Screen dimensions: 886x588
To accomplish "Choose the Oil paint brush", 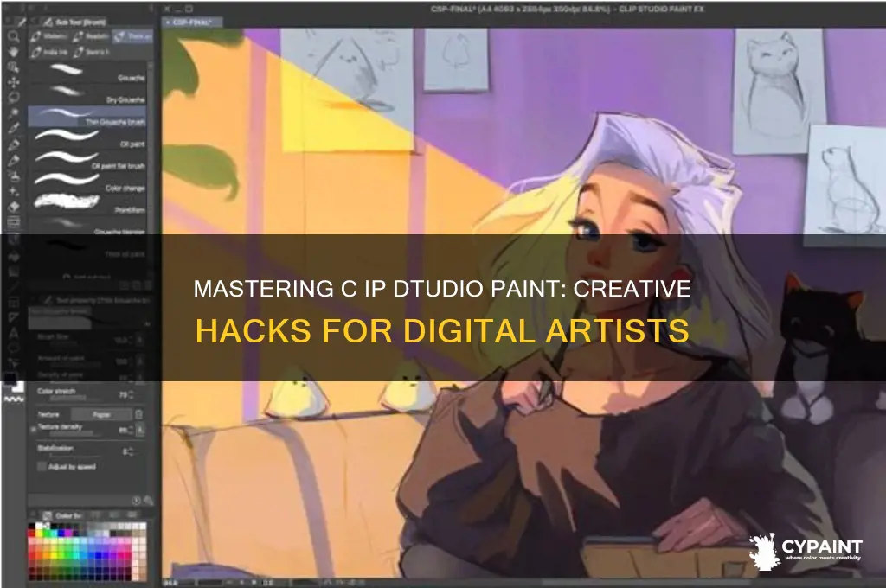I will click(87, 137).
